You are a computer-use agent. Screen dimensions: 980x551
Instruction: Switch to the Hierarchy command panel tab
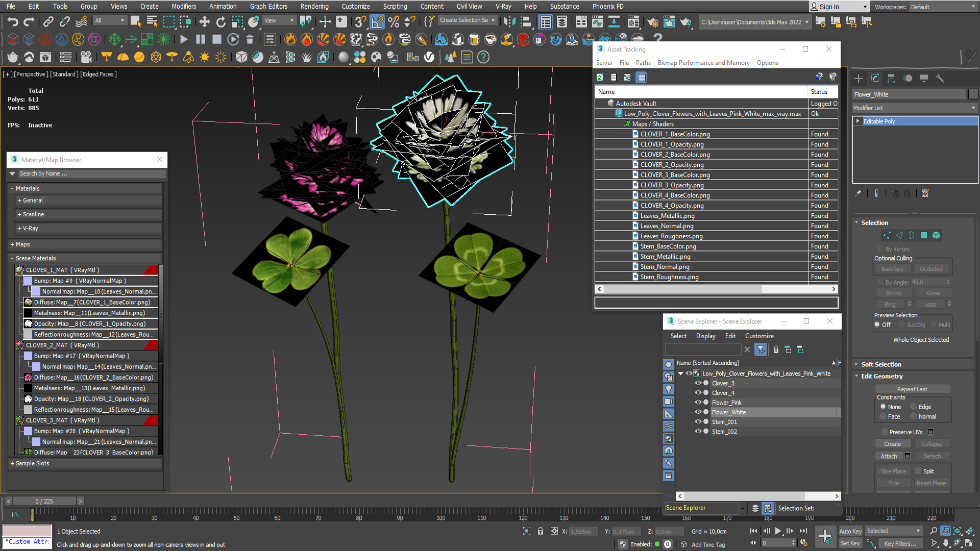[891, 78]
